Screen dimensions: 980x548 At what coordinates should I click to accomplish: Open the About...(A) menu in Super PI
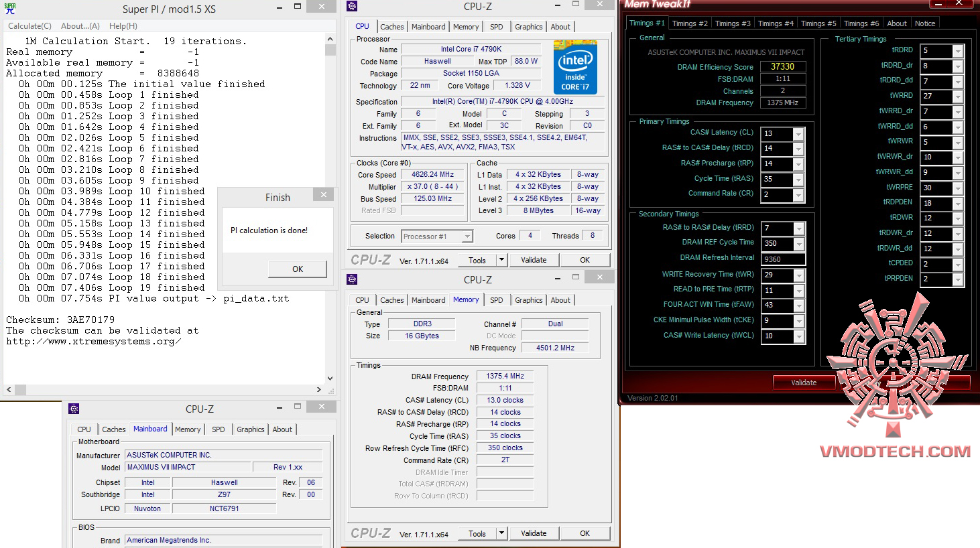80,26
